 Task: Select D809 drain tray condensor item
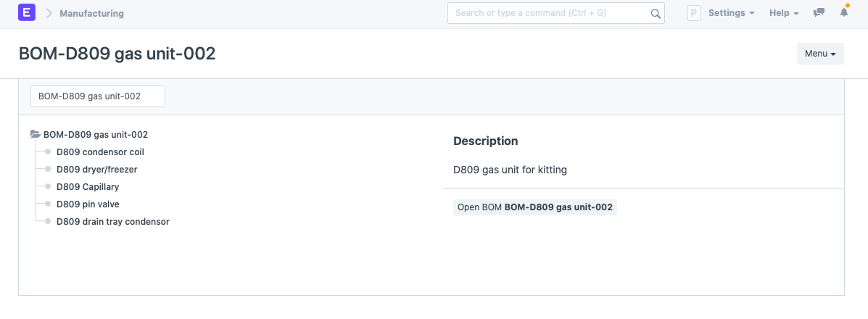click(113, 222)
